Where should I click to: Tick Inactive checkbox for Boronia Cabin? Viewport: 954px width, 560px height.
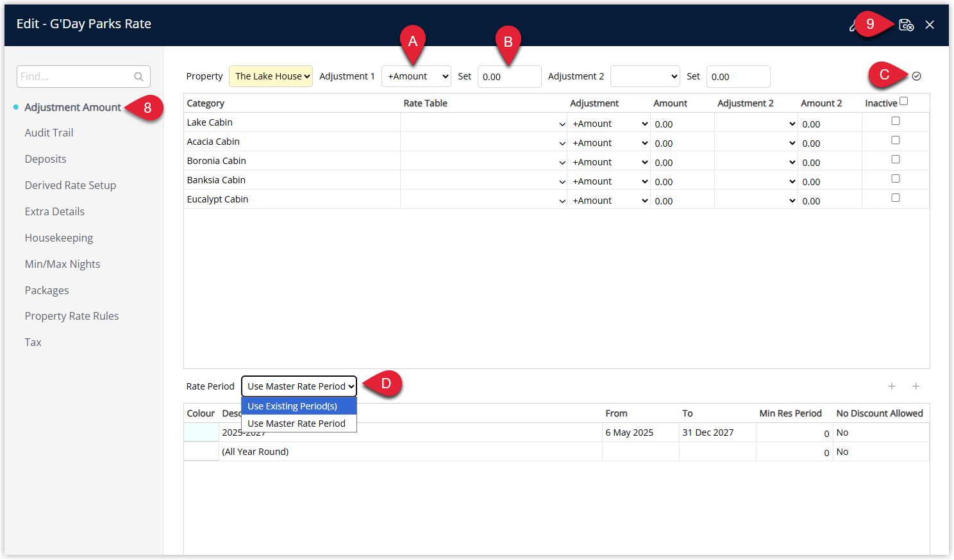pyautogui.click(x=896, y=160)
